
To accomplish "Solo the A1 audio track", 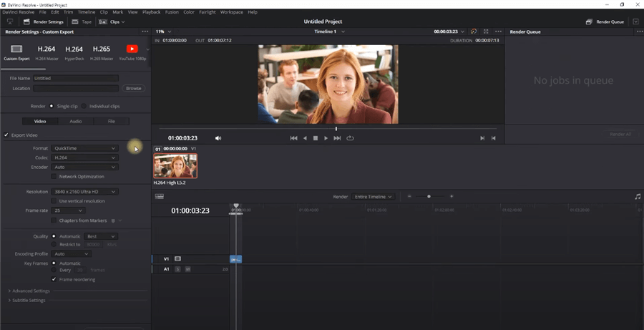I will (x=177, y=269).
